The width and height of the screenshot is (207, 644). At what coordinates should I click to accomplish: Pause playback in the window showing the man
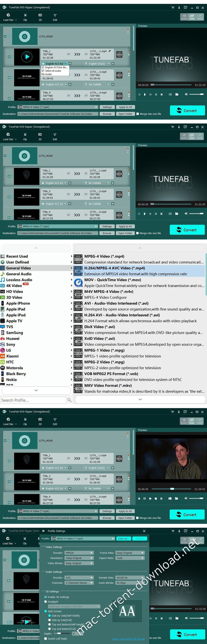pos(145,498)
